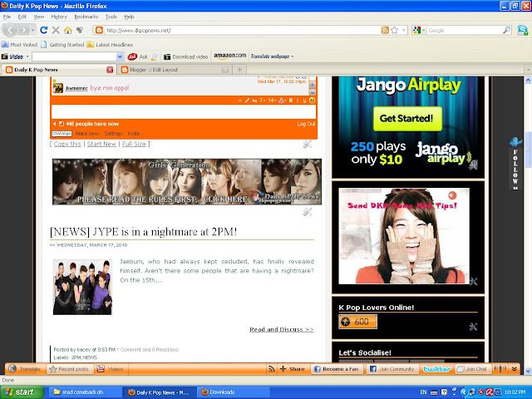Open the Video toolbar dropdown arrow
The width and height of the screenshot is (532, 399).
click(x=27, y=57)
